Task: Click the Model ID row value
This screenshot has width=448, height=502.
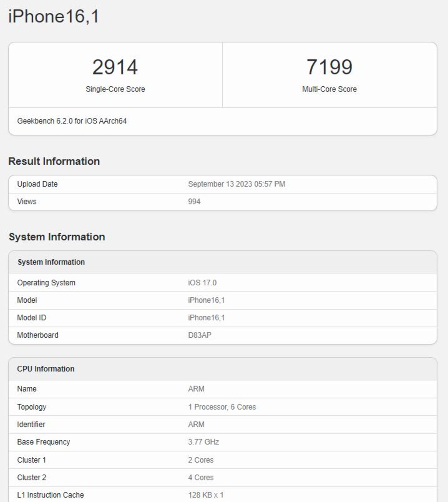Action: click(x=206, y=318)
